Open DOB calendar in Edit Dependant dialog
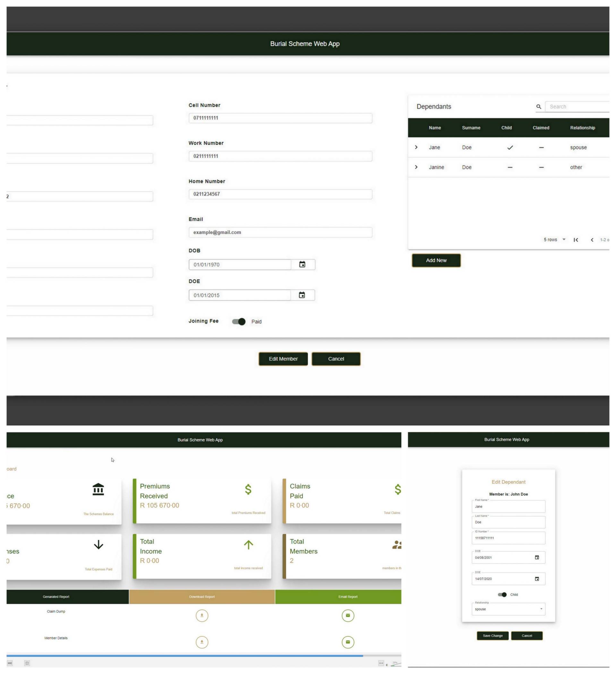Screen dimensions: 616x674 pos(537,557)
